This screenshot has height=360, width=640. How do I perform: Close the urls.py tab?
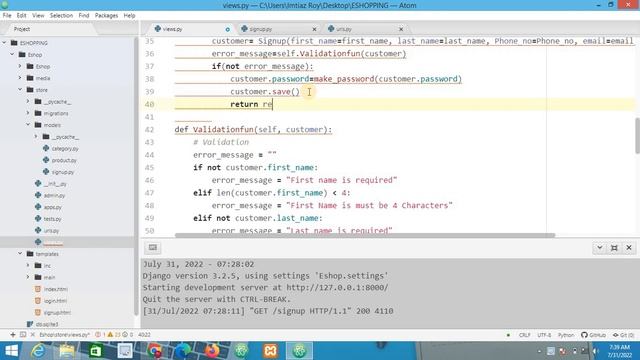(401, 29)
